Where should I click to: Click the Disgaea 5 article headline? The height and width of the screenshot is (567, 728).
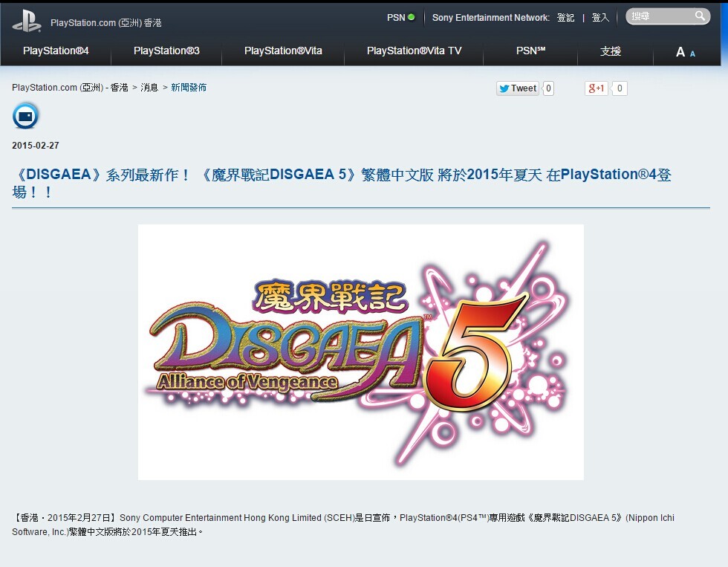342,183
